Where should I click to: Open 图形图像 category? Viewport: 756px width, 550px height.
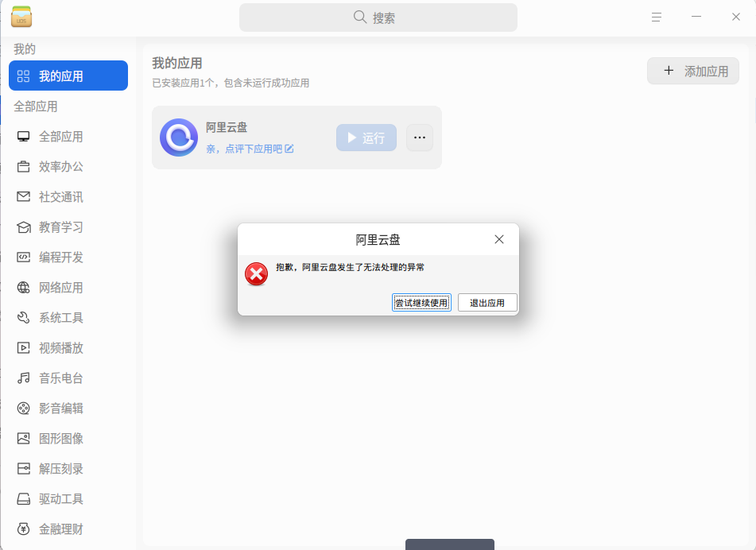click(68, 438)
